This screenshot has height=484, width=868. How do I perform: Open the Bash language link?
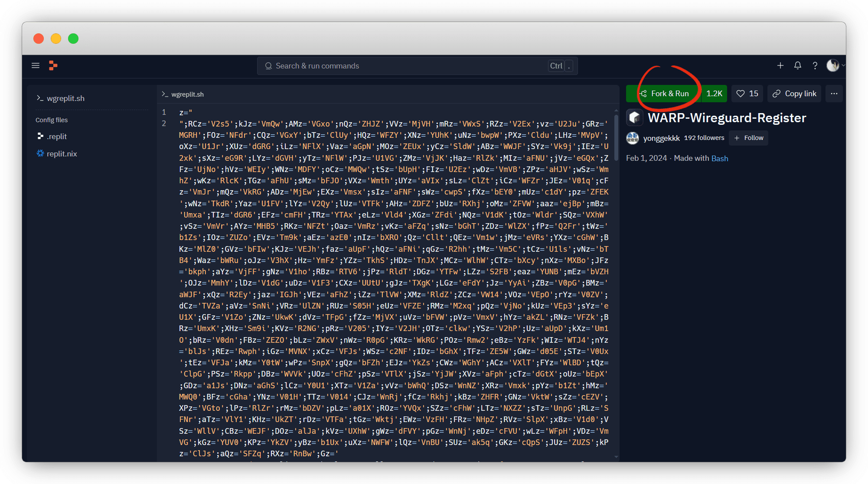point(719,159)
